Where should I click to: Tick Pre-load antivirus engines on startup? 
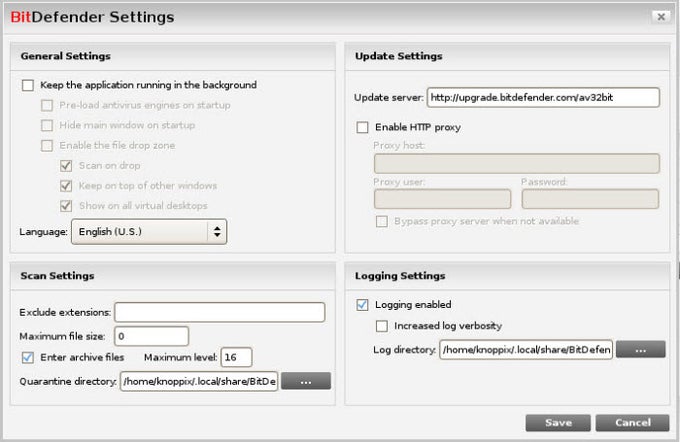tap(47, 105)
